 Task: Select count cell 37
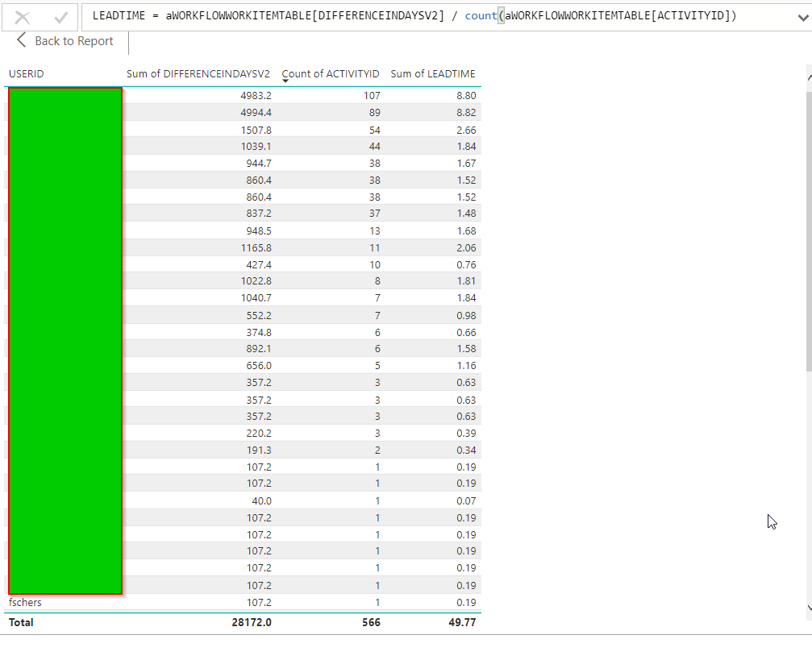(x=374, y=213)
